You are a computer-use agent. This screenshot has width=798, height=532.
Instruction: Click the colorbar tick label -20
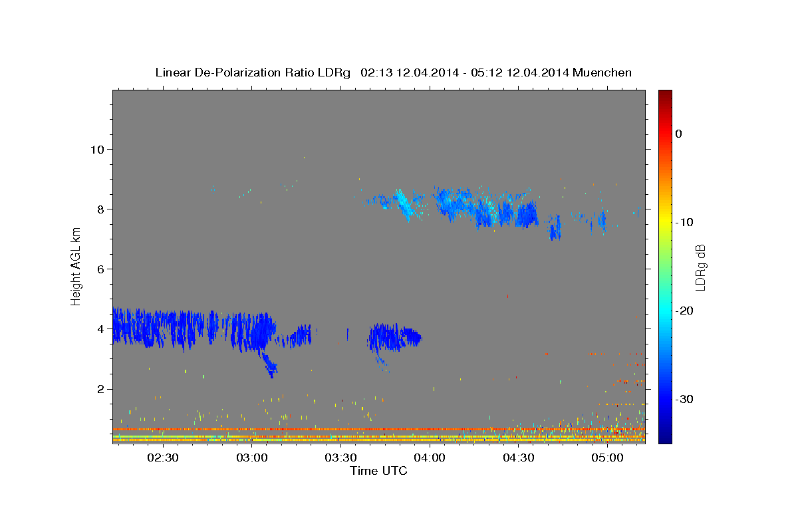(683, 311)
